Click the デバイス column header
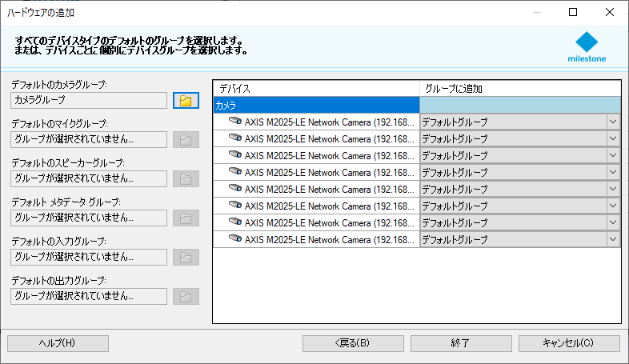Viewport: 629px width, 364px height. [x=316, y=89]
